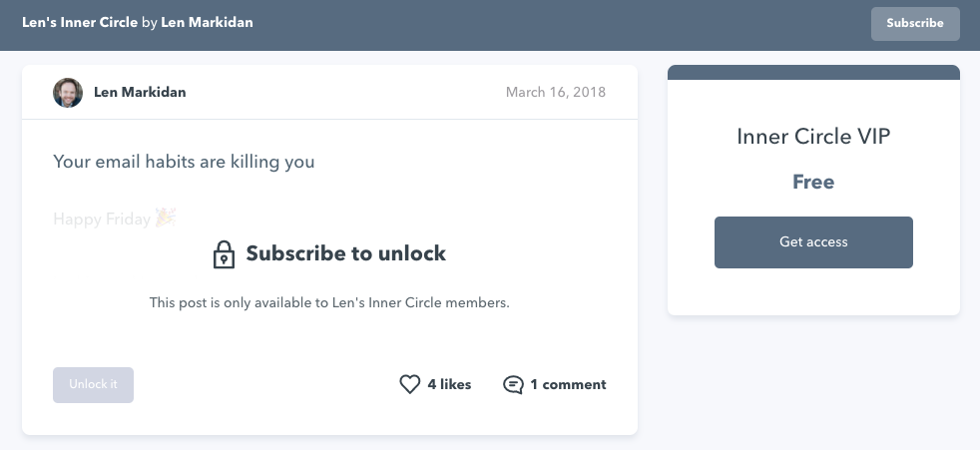
Task: Click the padlock icon
Action: [x=224, y=254]
